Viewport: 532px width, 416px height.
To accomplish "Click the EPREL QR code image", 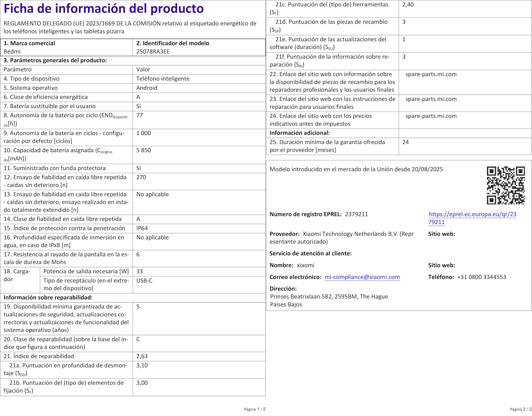I will 506,185.
